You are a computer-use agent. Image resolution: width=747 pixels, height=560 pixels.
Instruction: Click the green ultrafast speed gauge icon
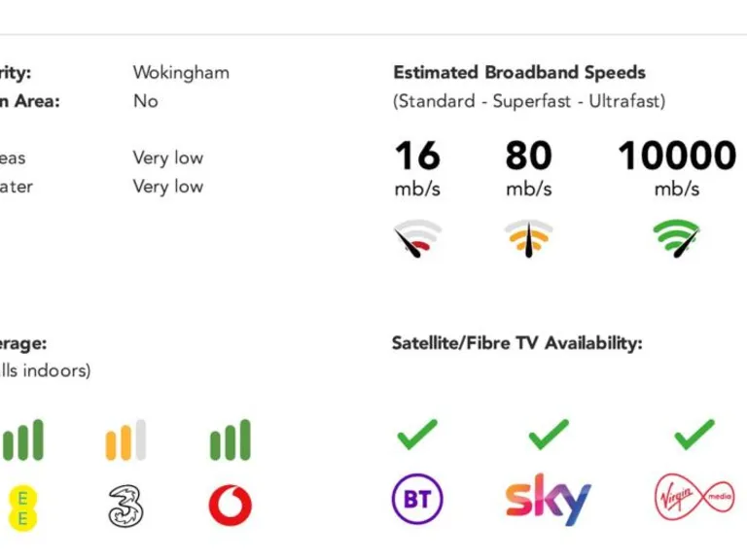point(676,236)
